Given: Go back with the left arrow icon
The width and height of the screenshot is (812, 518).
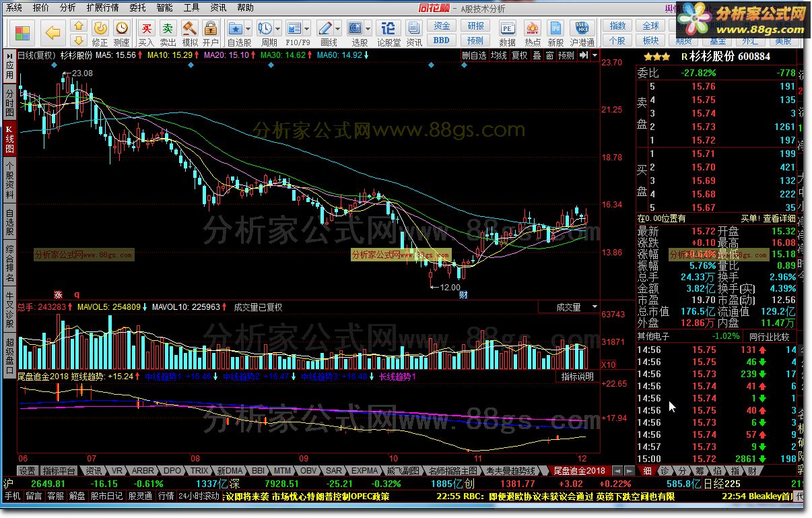Looking at the screenshot, I should point(53,32).
